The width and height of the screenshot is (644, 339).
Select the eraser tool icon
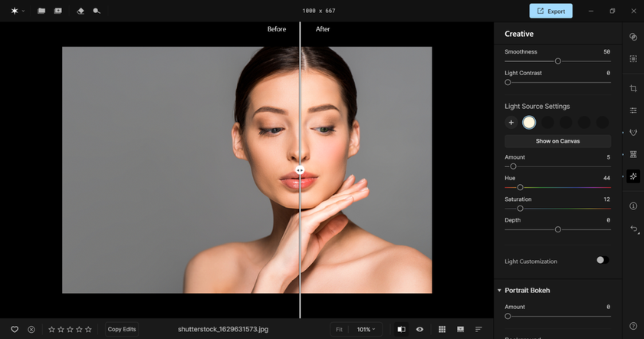[x=80, y=11]
